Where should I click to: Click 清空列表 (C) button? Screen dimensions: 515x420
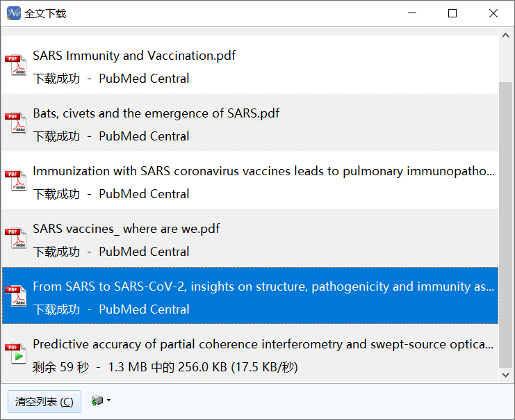pos(44,402)
